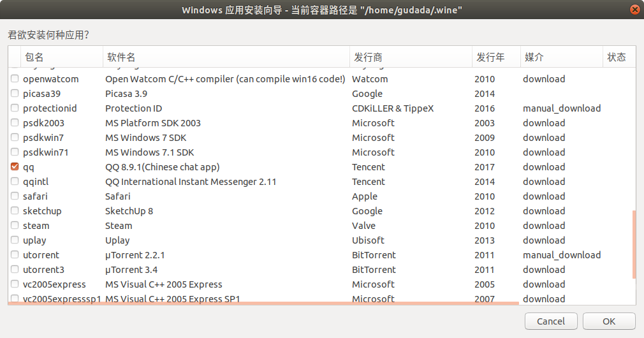Select the 'SketchUp 8' entry
644x338 pixels.
pyautogui.click(x=129, y=211)
